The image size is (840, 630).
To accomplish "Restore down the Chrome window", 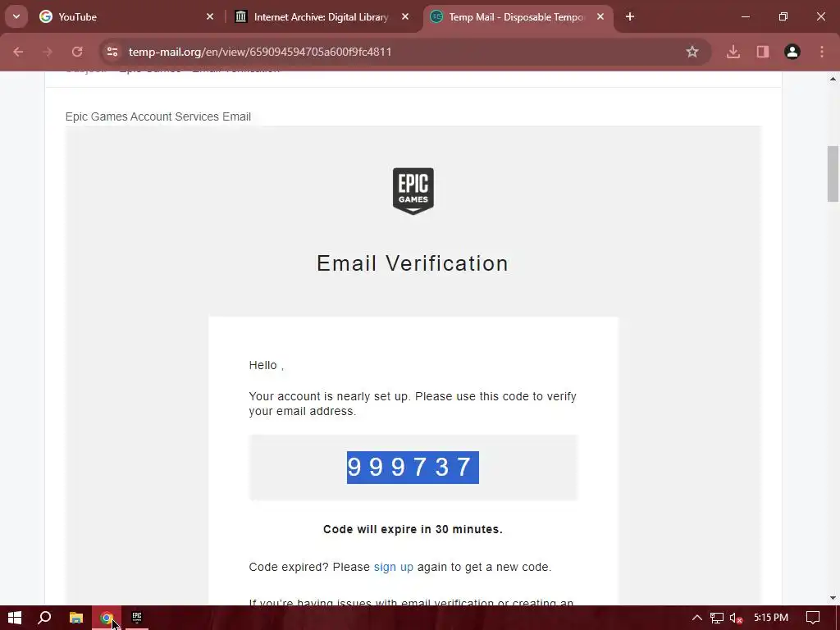I will tap(783, 16).
